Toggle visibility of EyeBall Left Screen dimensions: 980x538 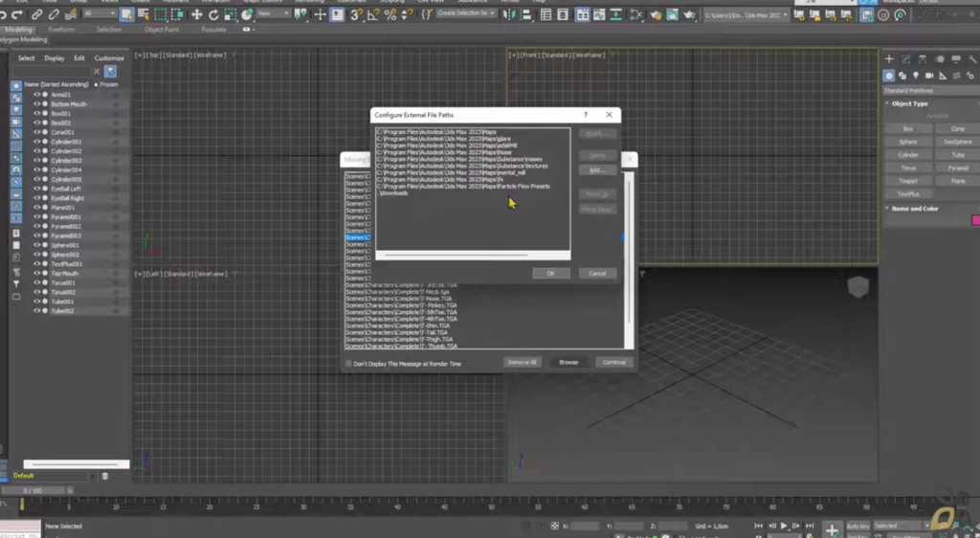(36, 189)
